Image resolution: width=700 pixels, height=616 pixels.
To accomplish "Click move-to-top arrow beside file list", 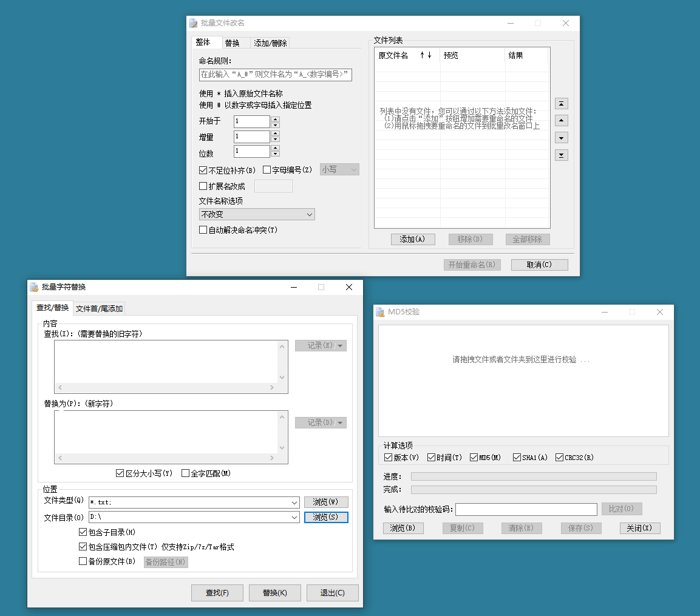I will click(562, 104).
